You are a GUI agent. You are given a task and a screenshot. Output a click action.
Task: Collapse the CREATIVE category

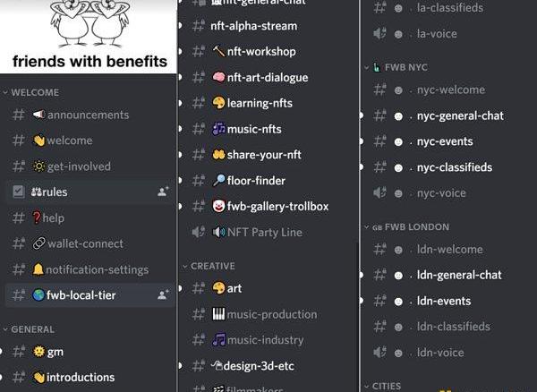pos(213,266)
